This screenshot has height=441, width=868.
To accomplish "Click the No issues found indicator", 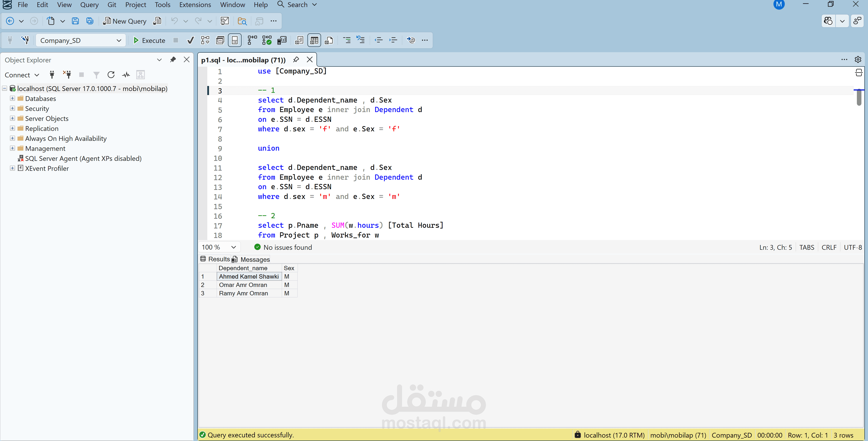I will pyautogui.click(x=283, y=247).
